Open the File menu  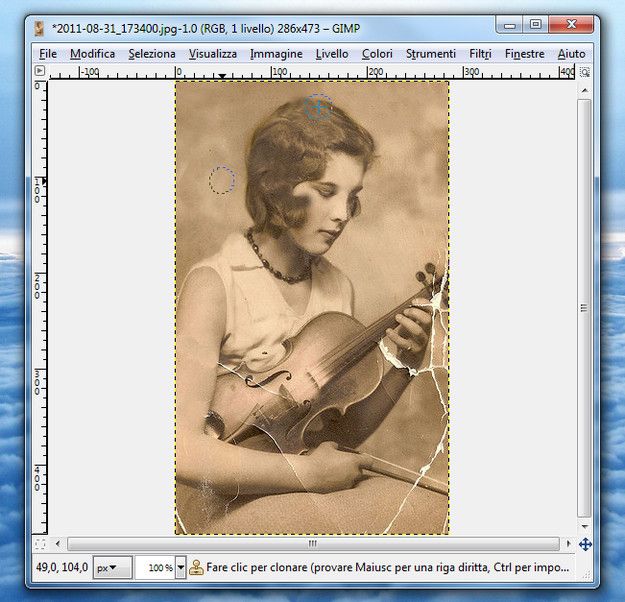[x=48, y=54]
